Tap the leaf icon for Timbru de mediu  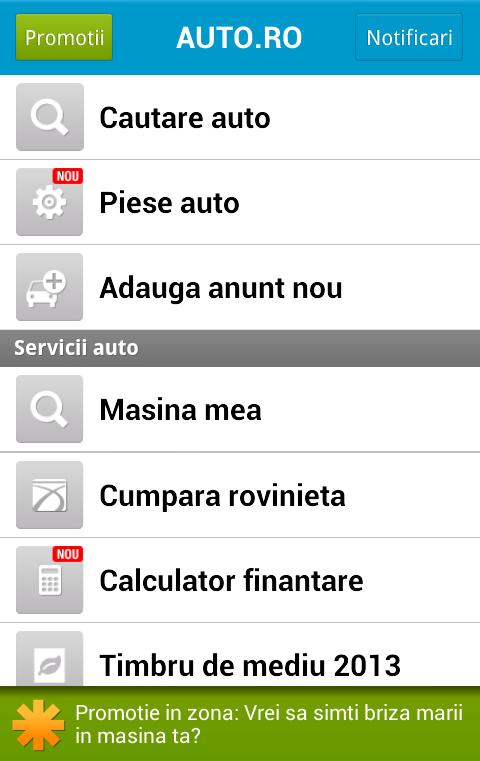[x=50, y=659]
